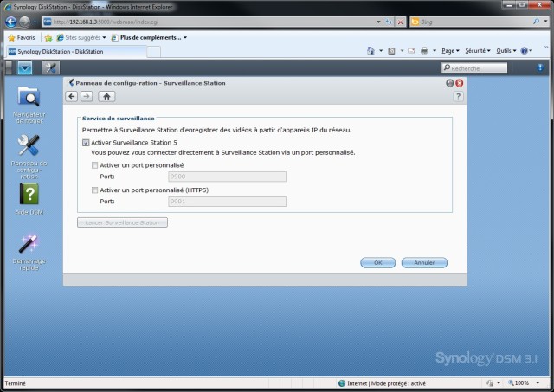The image size is (554, 392).
Task: Open the Sécurité menu
Action: 478,51
